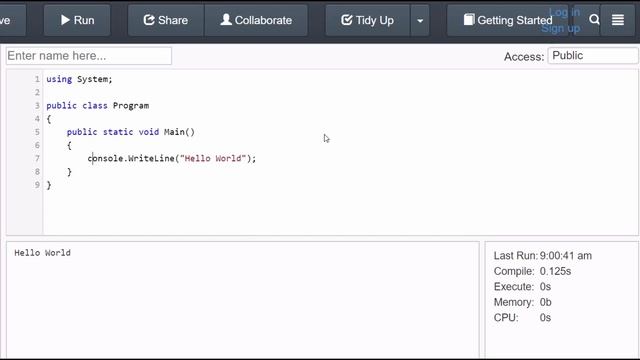Expand the Tidy Up dropdown arrow
640x360 pixels.
coord(420,20)
